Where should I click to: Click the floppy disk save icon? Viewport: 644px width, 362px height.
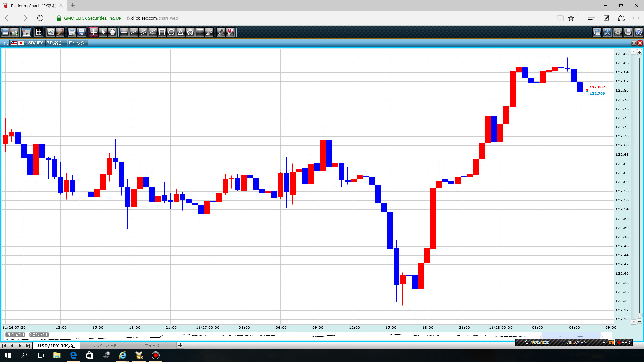(x=82, y=32)
